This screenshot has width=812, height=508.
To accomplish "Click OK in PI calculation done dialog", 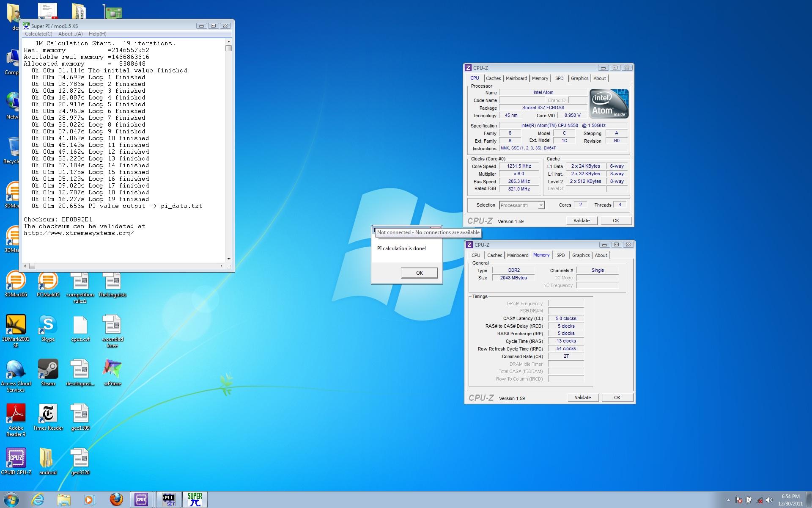I will tap(419, 273).
